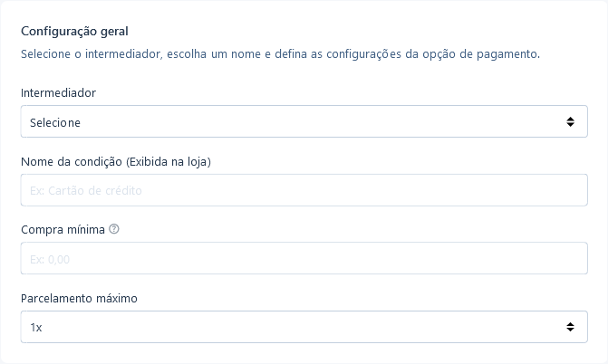Click the "Ex: 0,00" placeholder text

coord(50,259)
